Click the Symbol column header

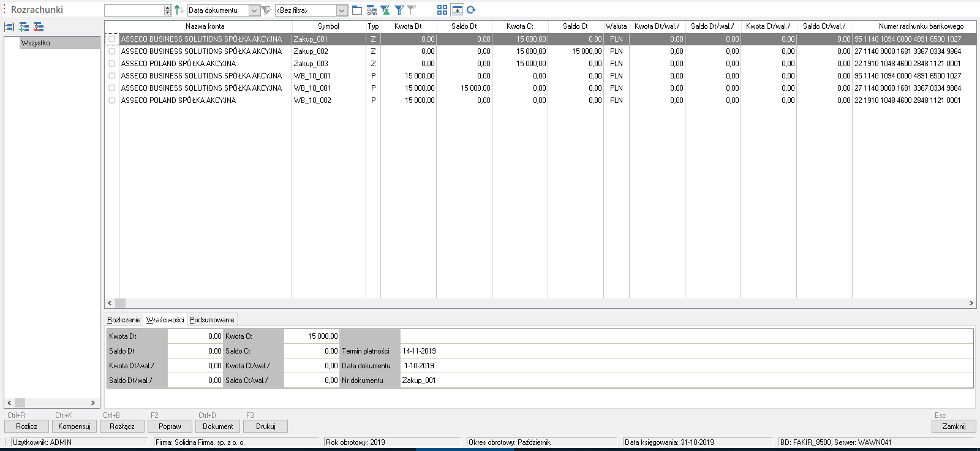tap(328, 26)
